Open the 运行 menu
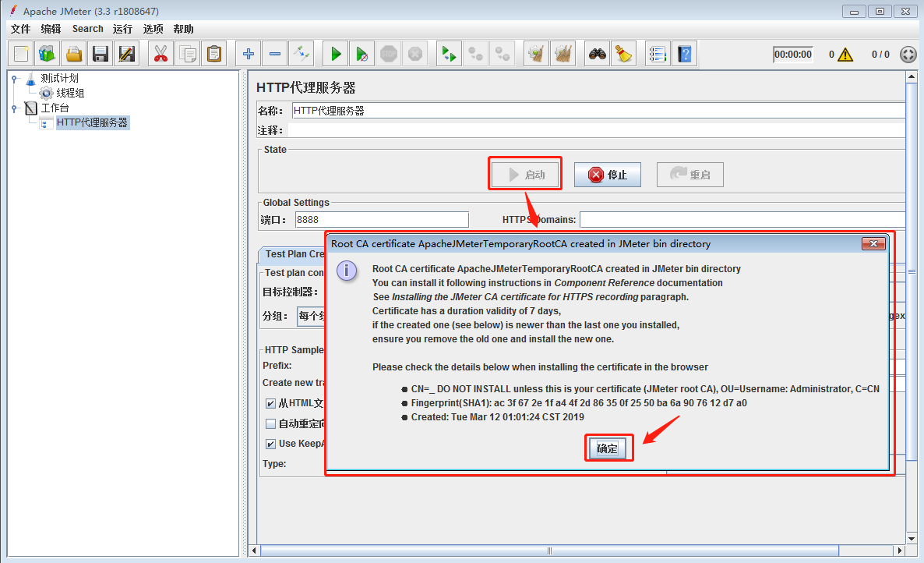924x563 pixels. click(122, 29)
